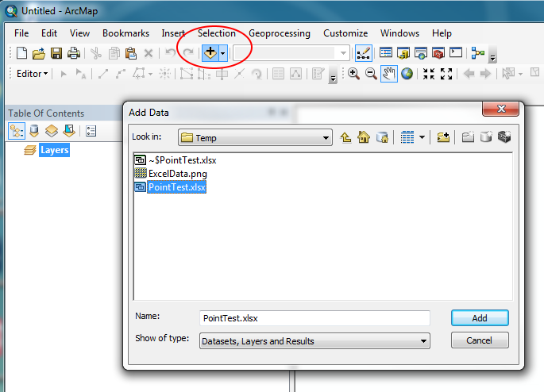
Task: Click Go Back to Previous Extent arrow
Action: (x=469, y=74)
